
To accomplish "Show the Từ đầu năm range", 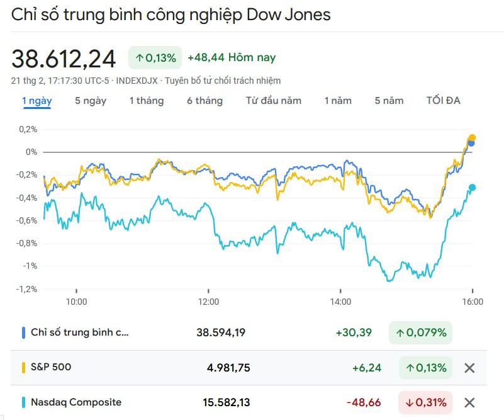I will click(274, 101).
